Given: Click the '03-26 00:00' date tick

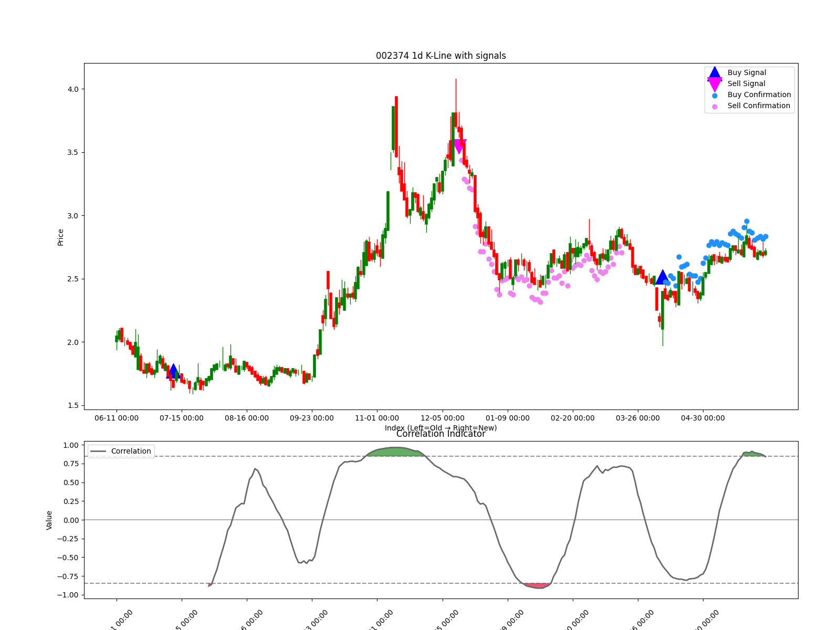Looking at the screenshot, I should [x=638, y=418].
